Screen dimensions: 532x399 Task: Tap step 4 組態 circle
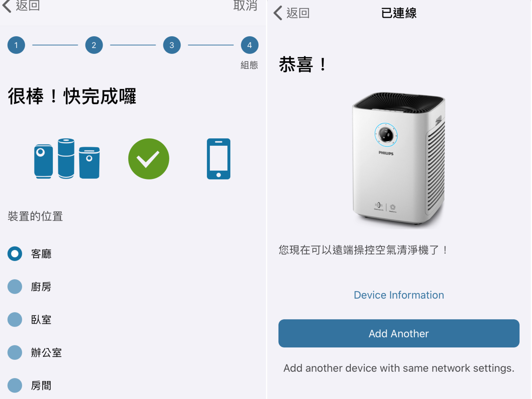coord(249,45)
